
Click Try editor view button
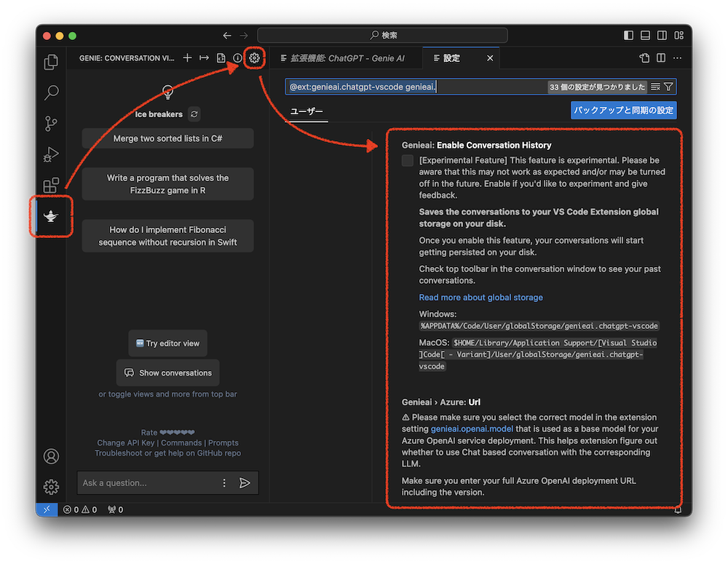[x=167, y=343]
